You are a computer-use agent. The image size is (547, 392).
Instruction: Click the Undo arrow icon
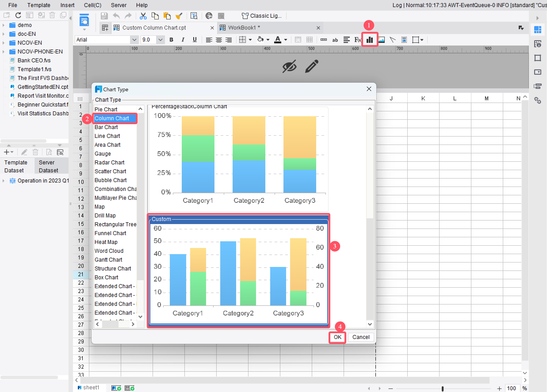tap(117, 16)
